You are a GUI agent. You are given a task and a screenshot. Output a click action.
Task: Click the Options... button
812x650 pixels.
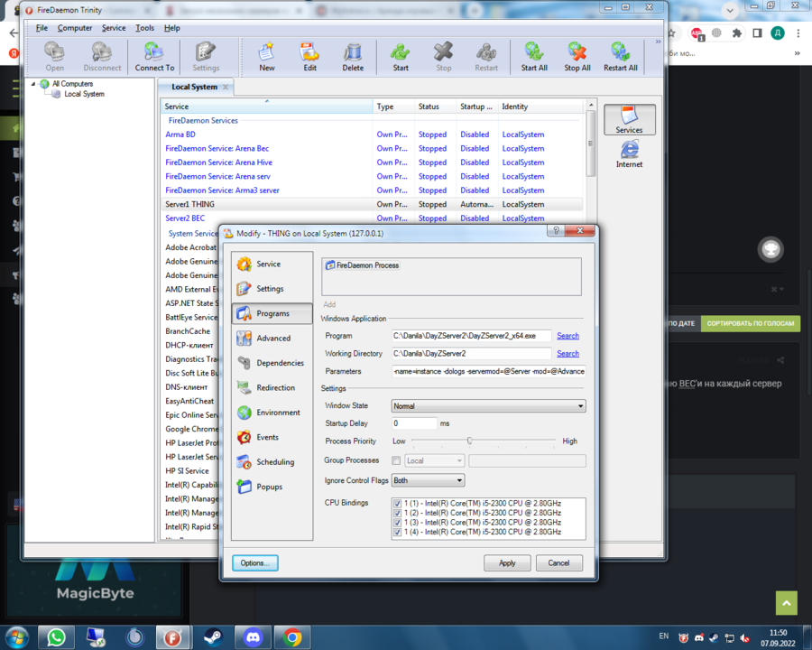click(x=254, y=563)
